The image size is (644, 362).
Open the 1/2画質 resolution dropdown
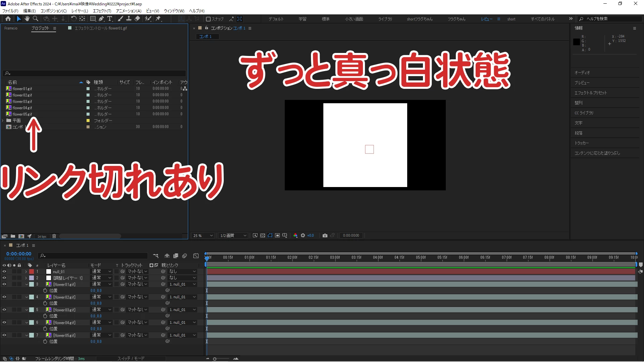point(233,236)
